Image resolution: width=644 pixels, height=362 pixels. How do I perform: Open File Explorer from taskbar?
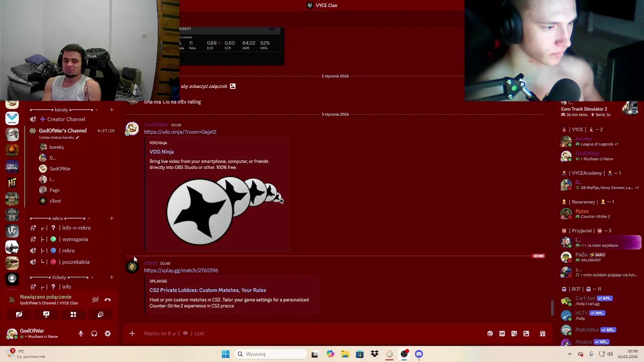click(x=345, y=354)
